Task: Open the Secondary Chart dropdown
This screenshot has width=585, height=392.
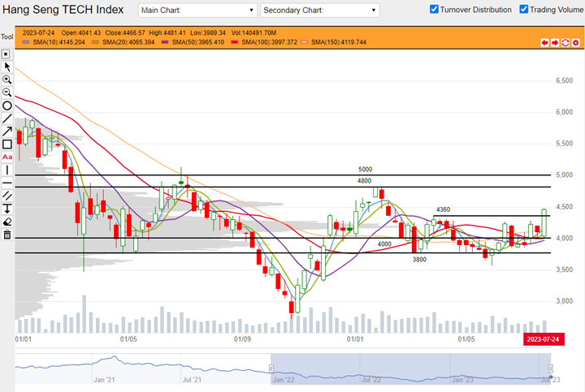Action: 320,10
